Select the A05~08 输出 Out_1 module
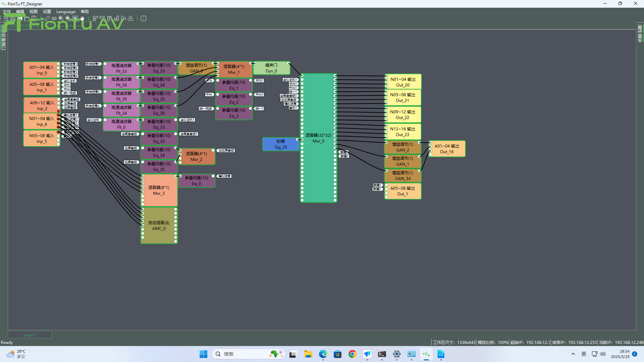This screenshot has width=644, height=362. tap(403, 191)
